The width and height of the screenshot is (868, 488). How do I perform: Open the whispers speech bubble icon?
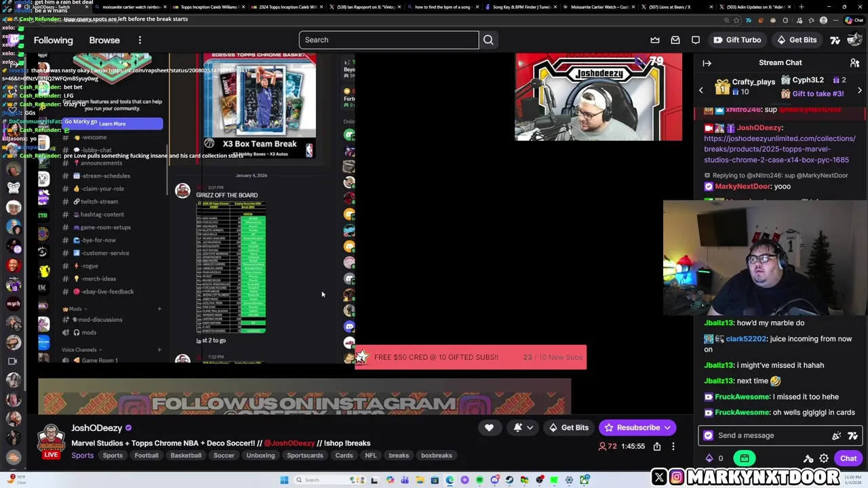(696, 40)
